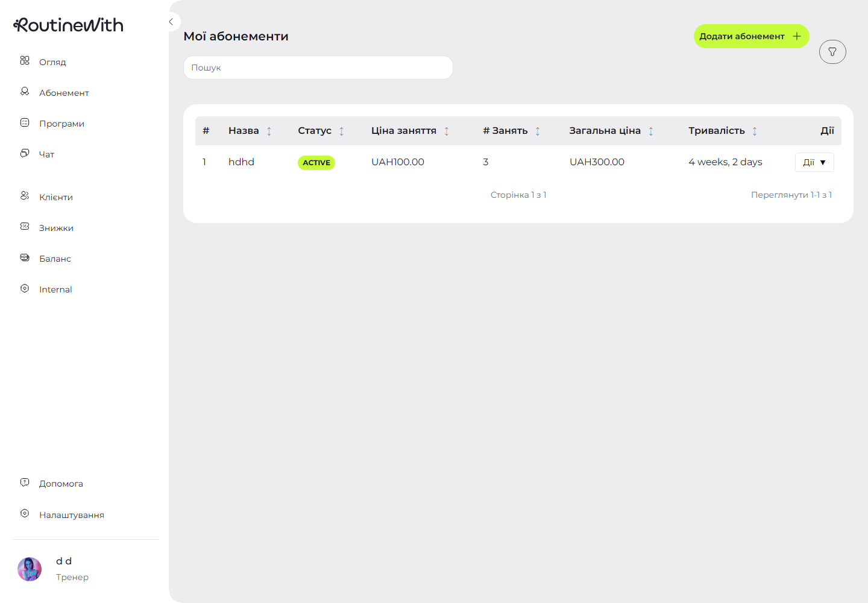Open the Допомога help icon
The height and width of the screenshot is (603, 868).
pos(25,482)
